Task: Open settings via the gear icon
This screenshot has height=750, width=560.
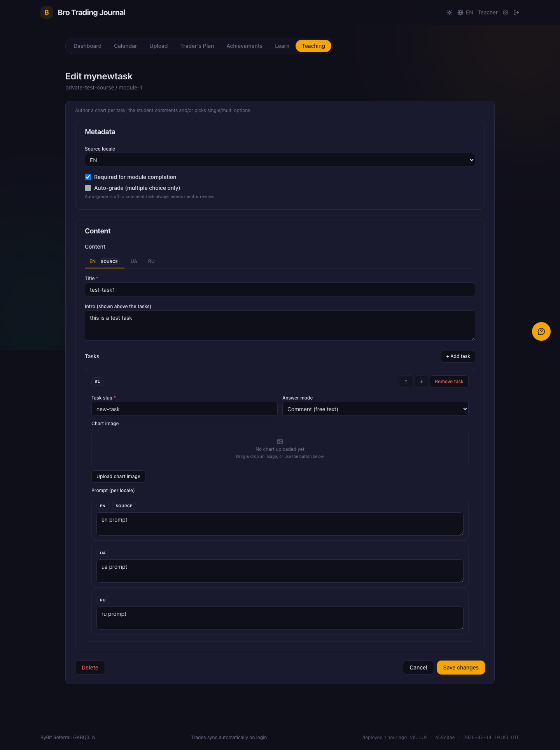Action: (x=506, y=12)
